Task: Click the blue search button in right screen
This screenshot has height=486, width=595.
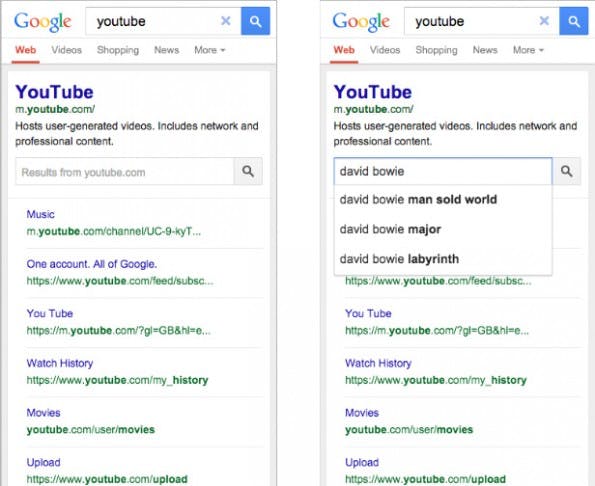Action: (574, 21)
